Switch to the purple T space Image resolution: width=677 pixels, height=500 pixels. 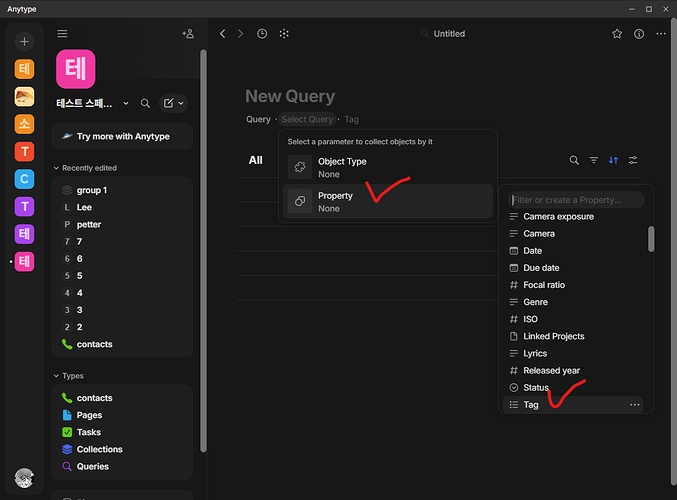point(24,206)
